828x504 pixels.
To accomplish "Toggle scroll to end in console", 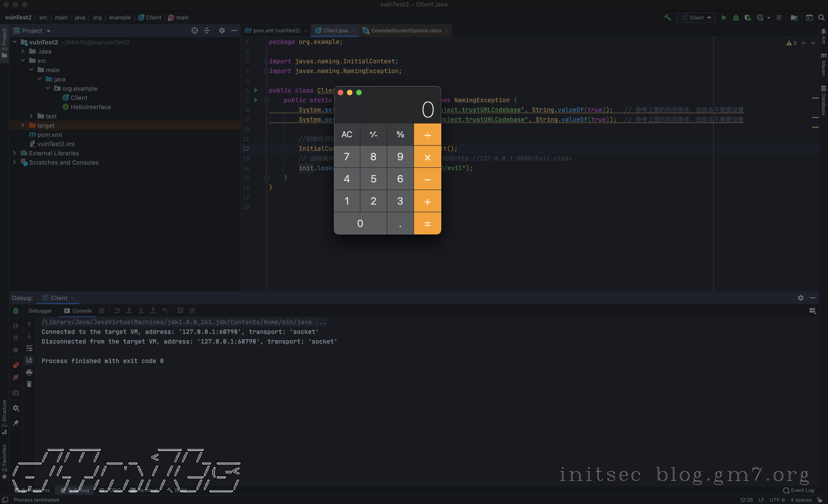I will click(29, 360).
